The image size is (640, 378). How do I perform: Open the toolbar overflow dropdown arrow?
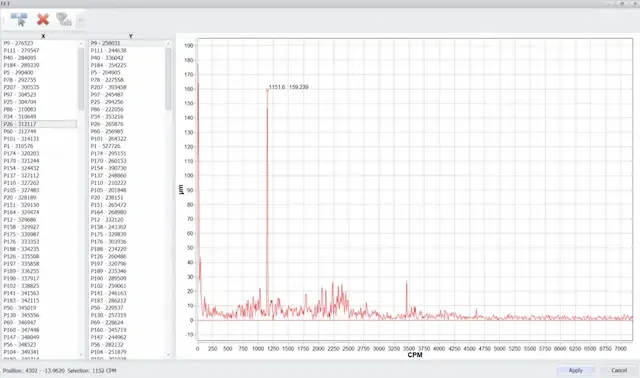coord(80,19)
